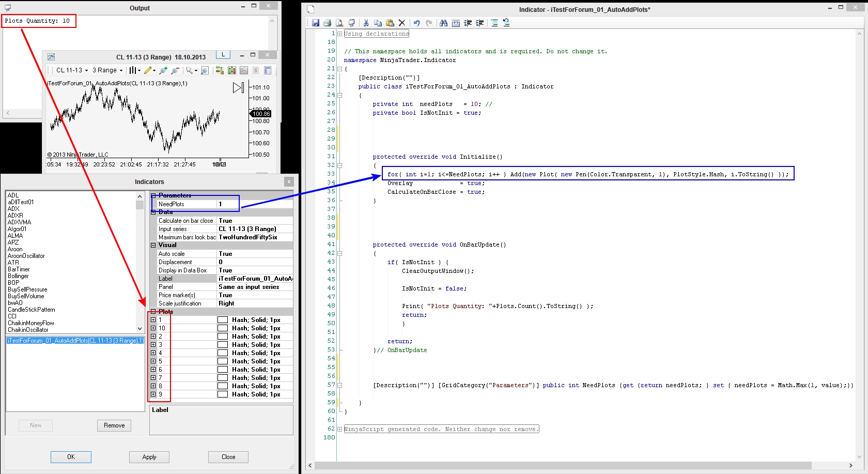The height and width of the screenshot is (474, 868).
Task: Undo the last code edit
Action: click(x=416, y=23)
